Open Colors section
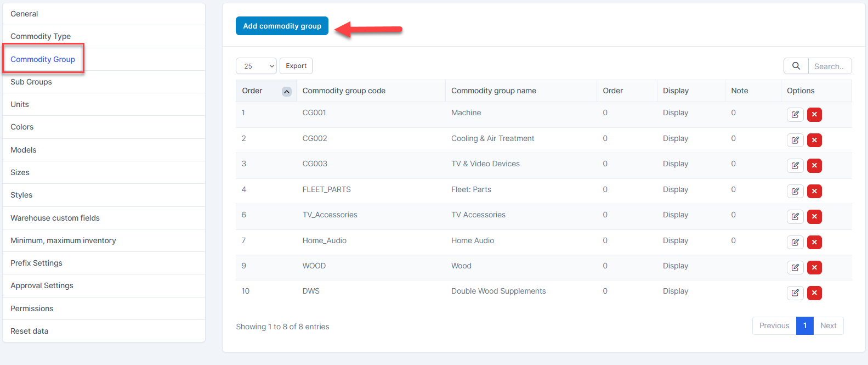The image size is (868, 365). coord(104,127)
